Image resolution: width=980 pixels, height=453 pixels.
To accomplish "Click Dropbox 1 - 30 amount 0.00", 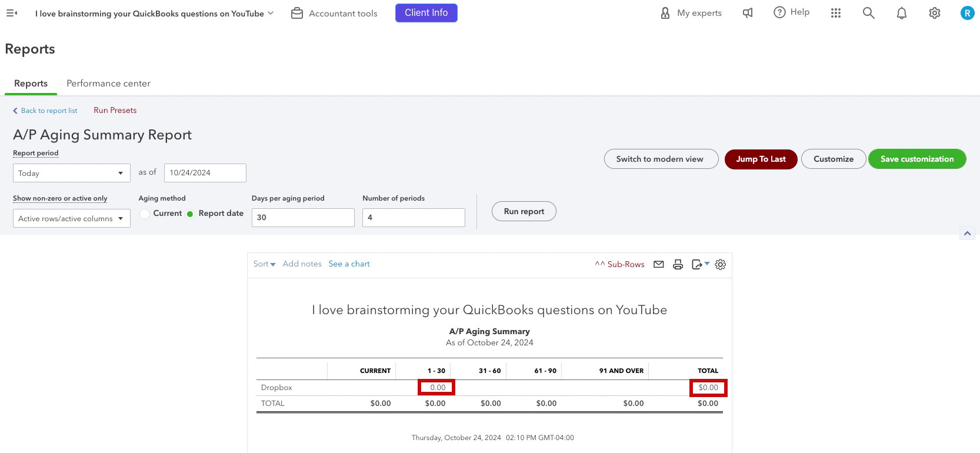I will pos(436,388).
